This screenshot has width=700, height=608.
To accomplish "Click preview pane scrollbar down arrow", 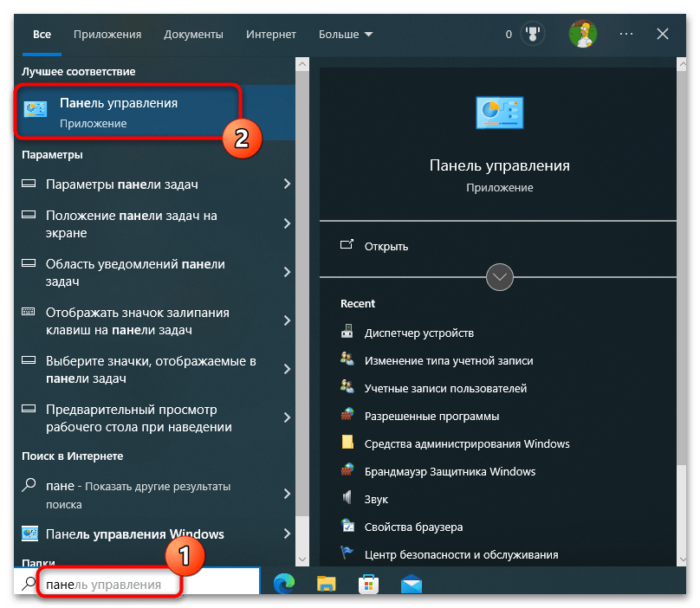I will point(682,559).
